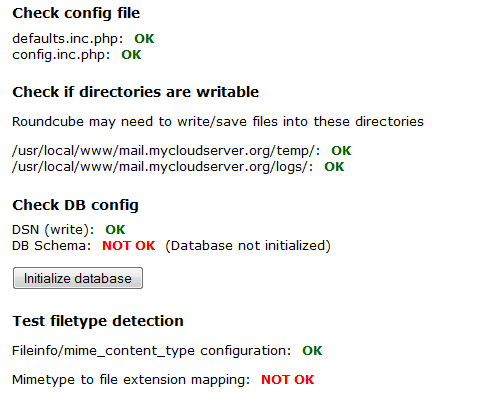Click the config.inc.php label
Screen dimensions: 482x397
pyautogui.click(x=61, y=55)
